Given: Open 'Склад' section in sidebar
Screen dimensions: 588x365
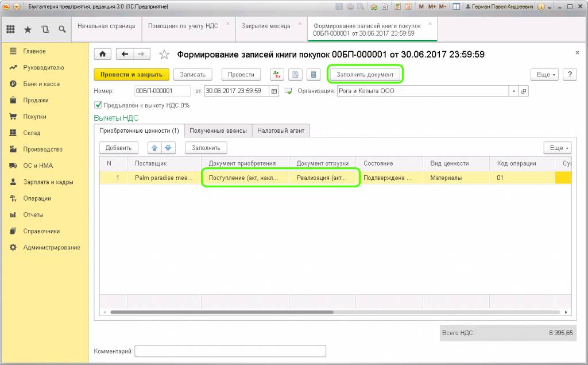Looking at the screenshot, I should 44,133.
